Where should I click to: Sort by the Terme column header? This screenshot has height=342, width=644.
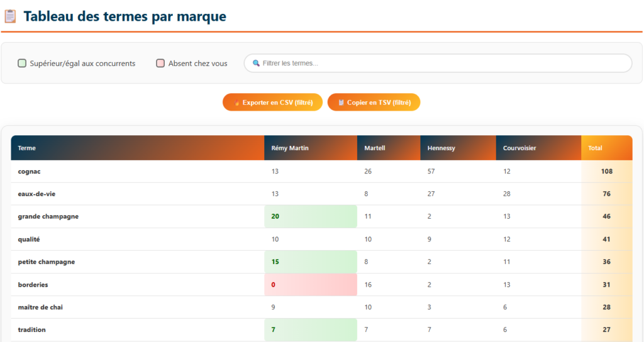point(27,148)
